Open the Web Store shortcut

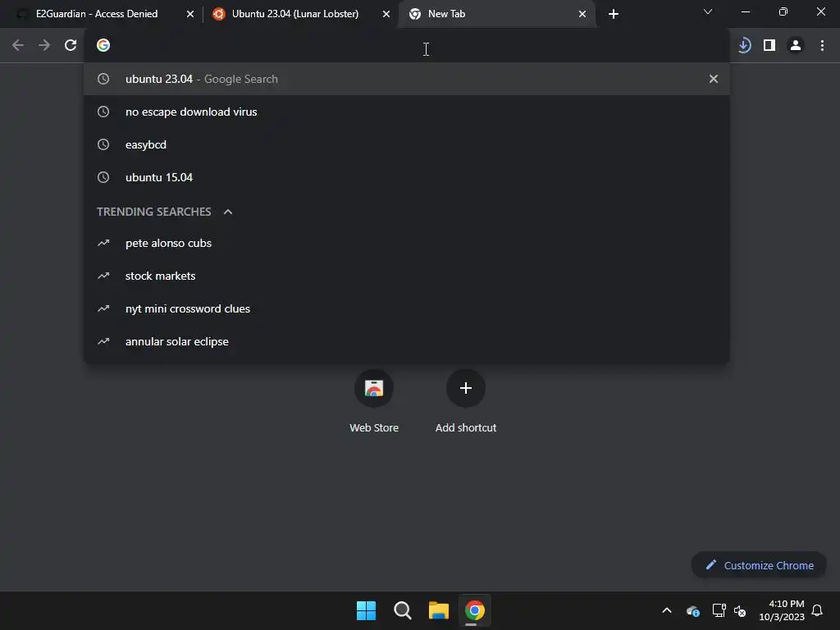[374, 402]
